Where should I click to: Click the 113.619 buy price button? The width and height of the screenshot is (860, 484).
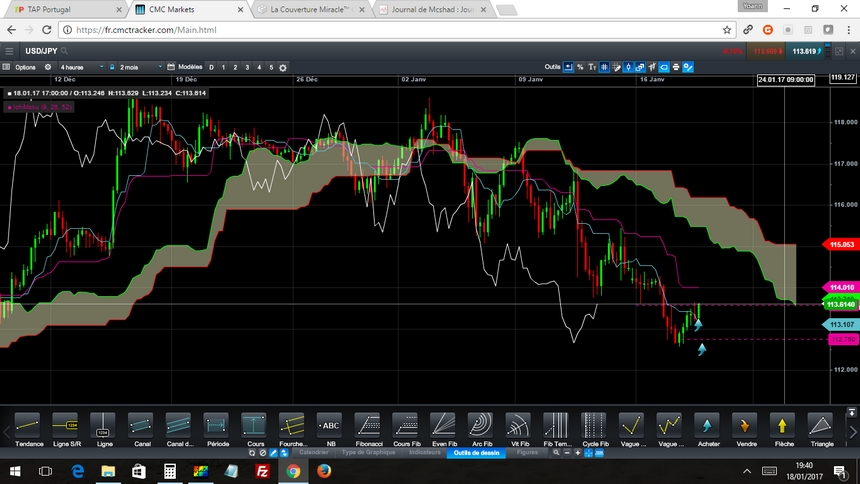[805, 51]
